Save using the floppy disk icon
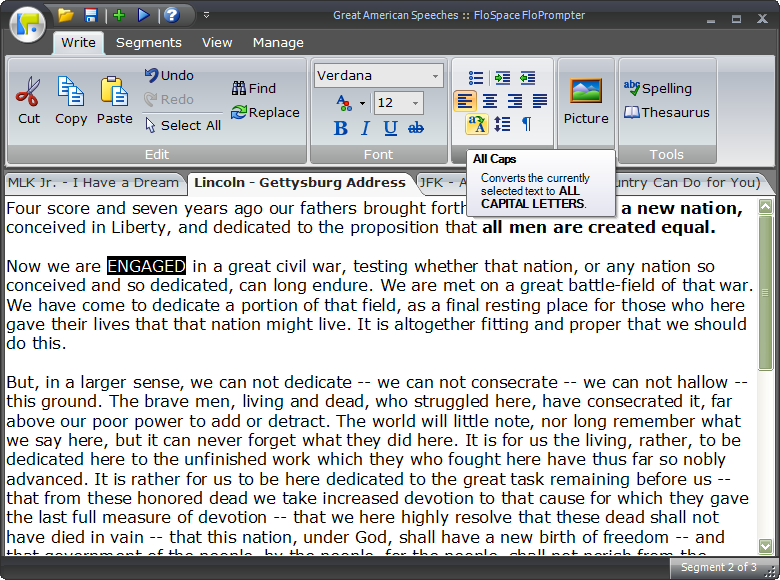 click(x=91, y=15)
